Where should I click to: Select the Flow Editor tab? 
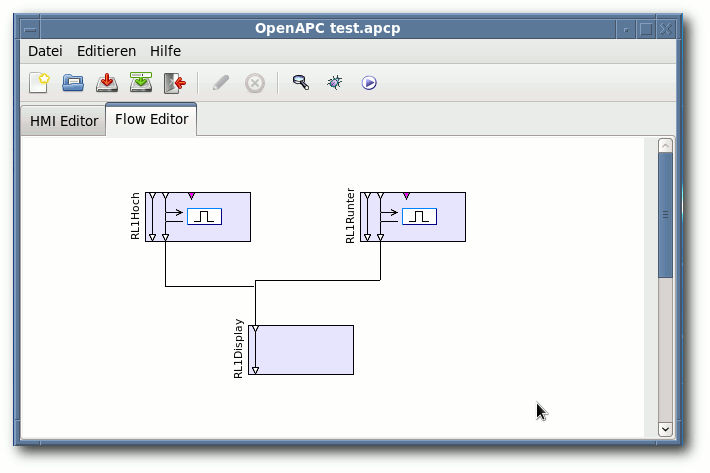click(x=151, y=119)
